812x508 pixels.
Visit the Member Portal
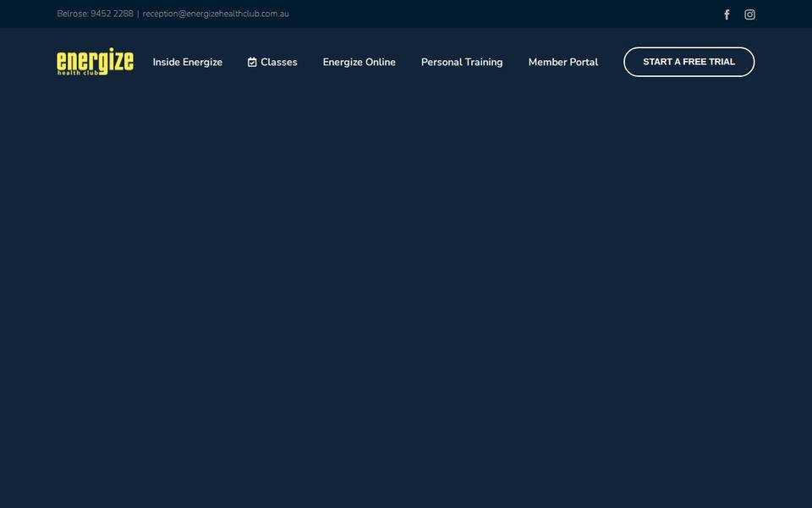pyautogui.click(x=563, y=62)
